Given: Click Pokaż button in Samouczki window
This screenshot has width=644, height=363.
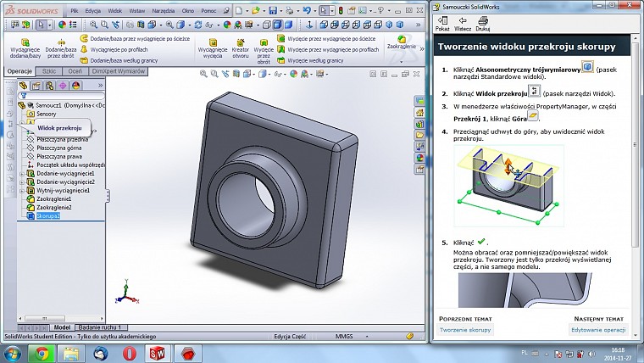Looking at the screenshot, I should tap(442, 24).
